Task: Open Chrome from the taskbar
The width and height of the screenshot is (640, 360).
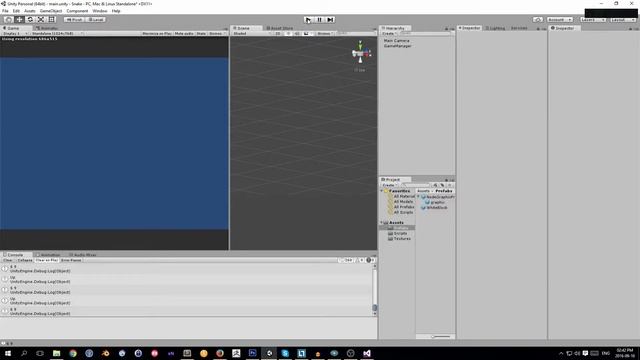Action: (73, 353)
